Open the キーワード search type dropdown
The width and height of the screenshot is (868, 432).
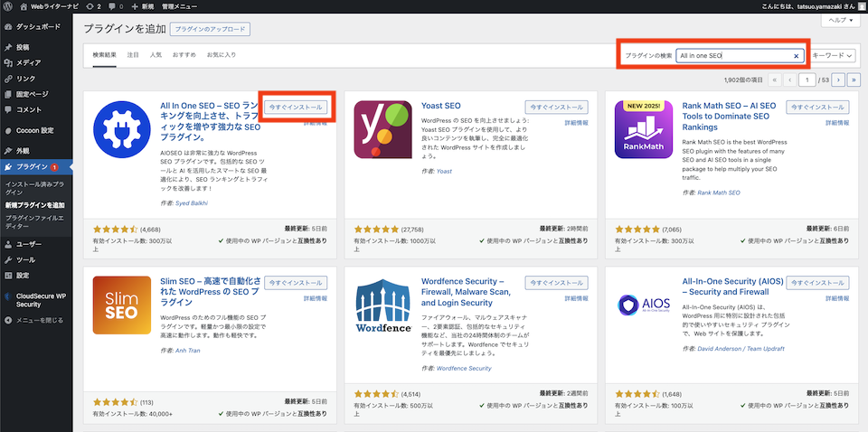pyautogui.click(x=833, y=56)
